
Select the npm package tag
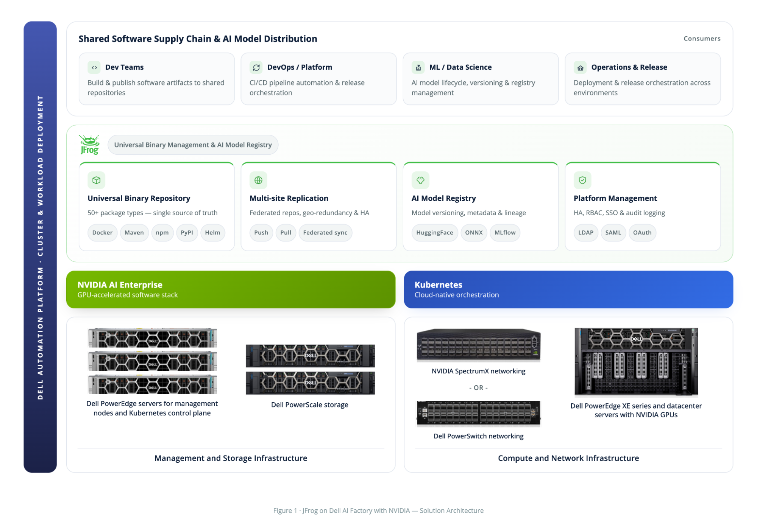162,233
